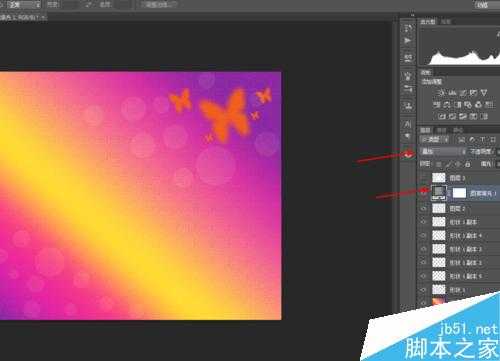
Task: Click the Character panel icon in dock
Action: point(408,124)
